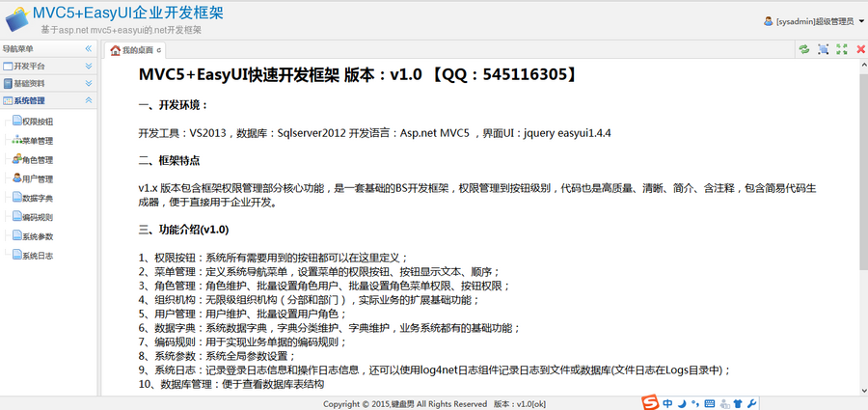
Task: Toggle the moon half-width icon in IME bar
Action: click(x=684, y=403)
